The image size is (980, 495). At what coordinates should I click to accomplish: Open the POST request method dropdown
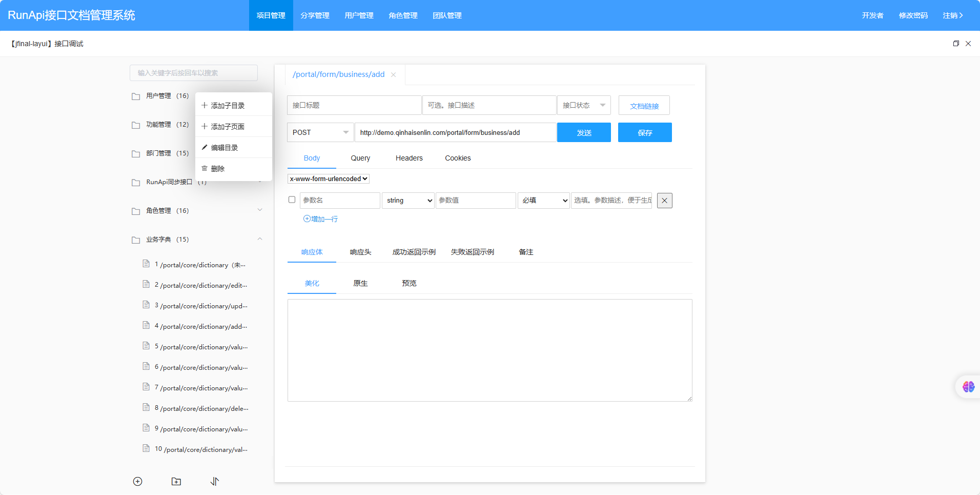[320, 132]
